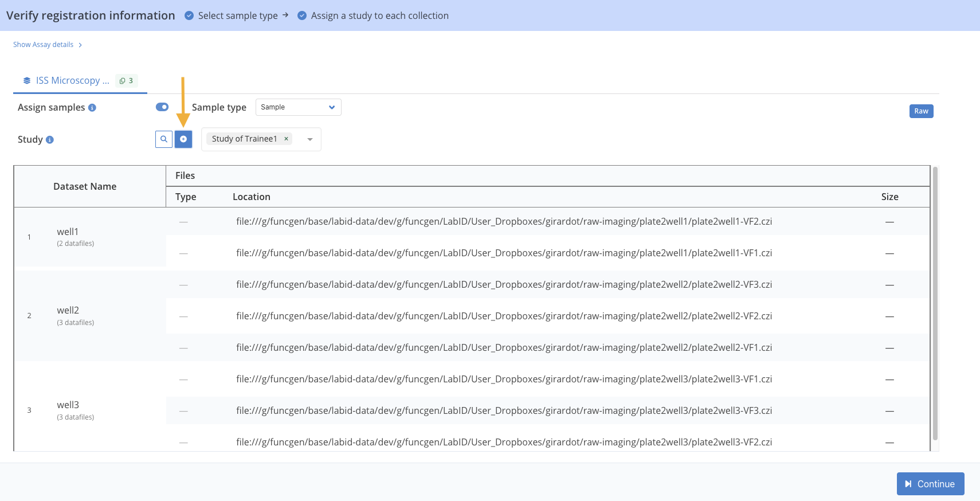This screenshot has height=501, width=980.
Task: Click the Verify registration information heading
Action: 91,15
